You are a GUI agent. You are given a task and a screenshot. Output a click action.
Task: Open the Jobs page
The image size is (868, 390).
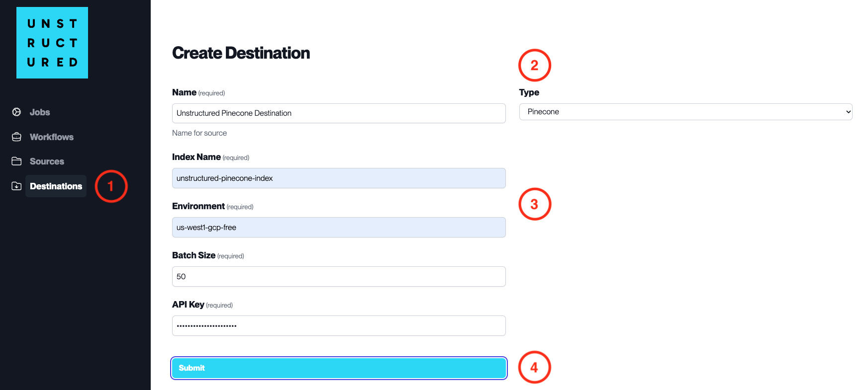tap(40, 112)
